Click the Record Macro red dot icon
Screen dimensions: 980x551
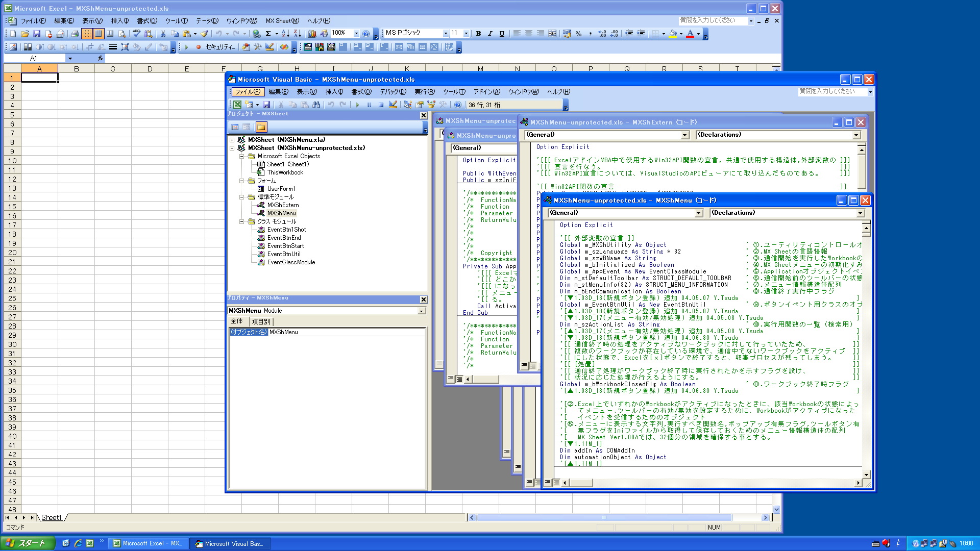click(x=199, y=47)
